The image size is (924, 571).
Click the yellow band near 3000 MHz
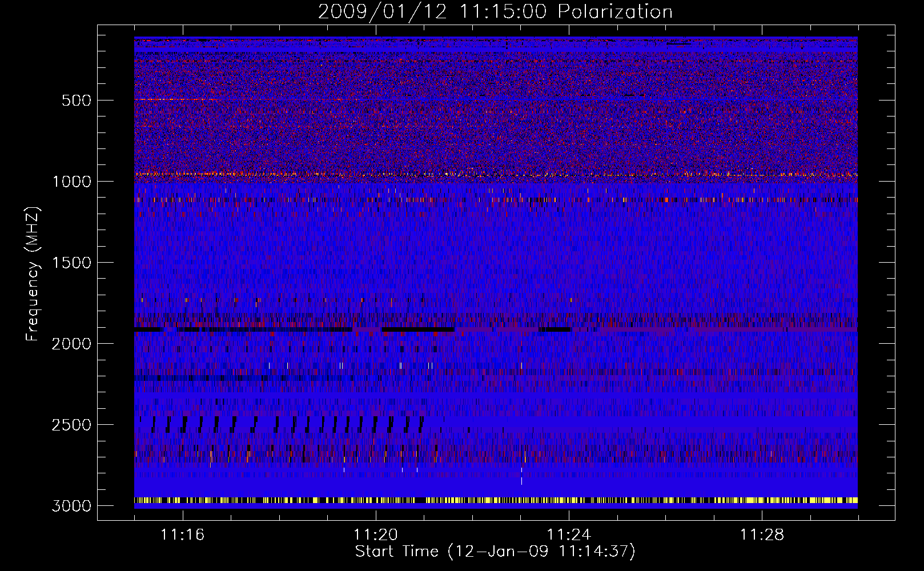[496, 500]
